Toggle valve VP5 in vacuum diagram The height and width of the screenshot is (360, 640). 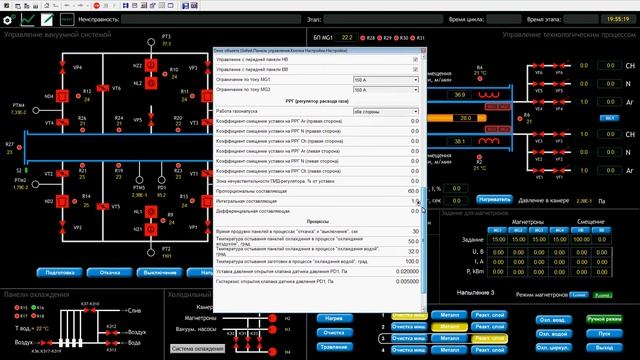pos(151,120)
